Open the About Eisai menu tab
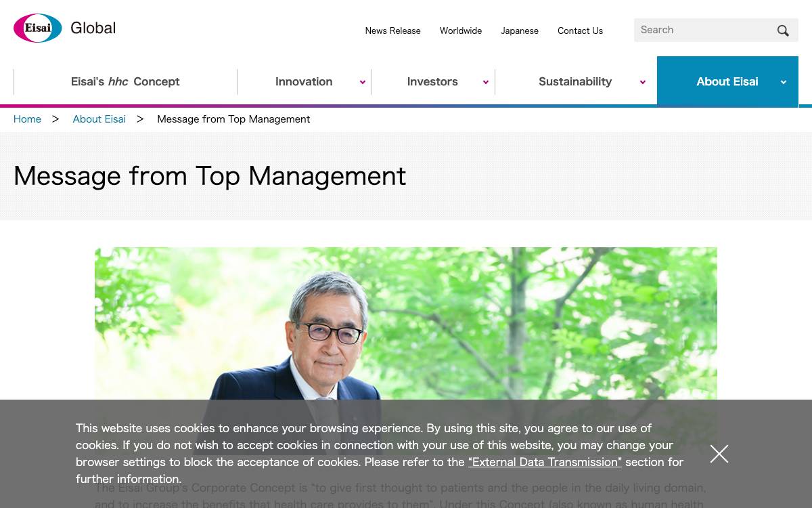The image size is (812, 508). click(727, 81)
